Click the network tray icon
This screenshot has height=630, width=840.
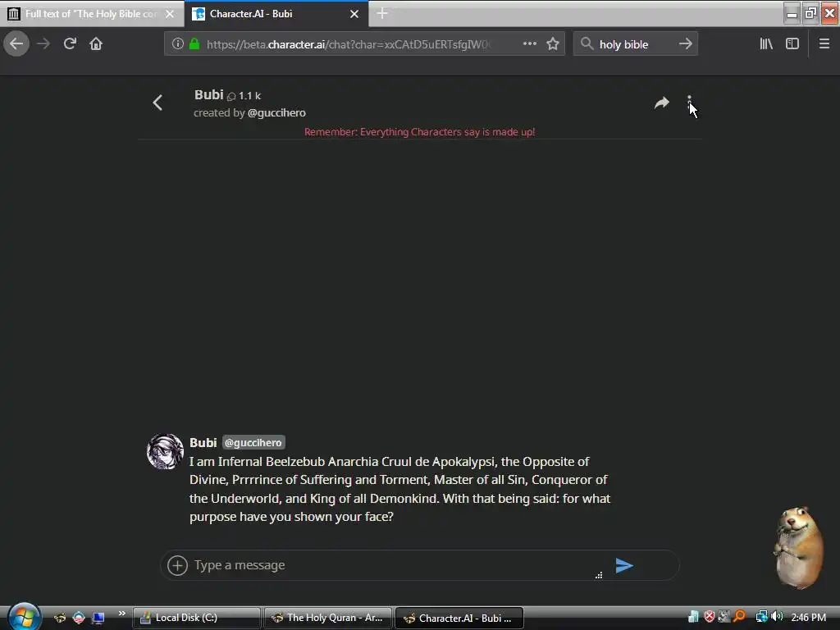[761, 617]
